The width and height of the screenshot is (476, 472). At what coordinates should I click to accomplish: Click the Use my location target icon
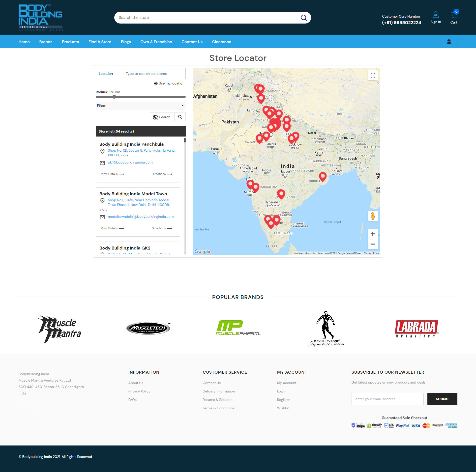point(156,83)
